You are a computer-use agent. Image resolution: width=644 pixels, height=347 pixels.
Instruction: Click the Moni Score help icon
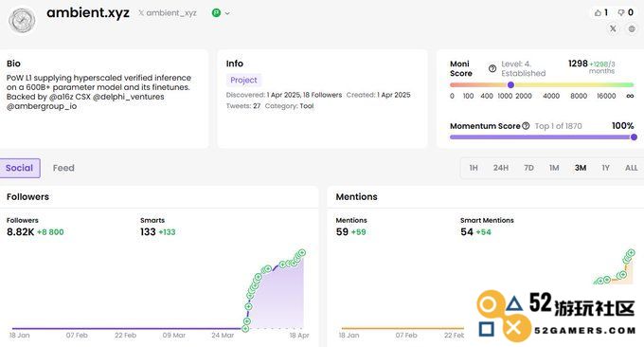[492, 68]
